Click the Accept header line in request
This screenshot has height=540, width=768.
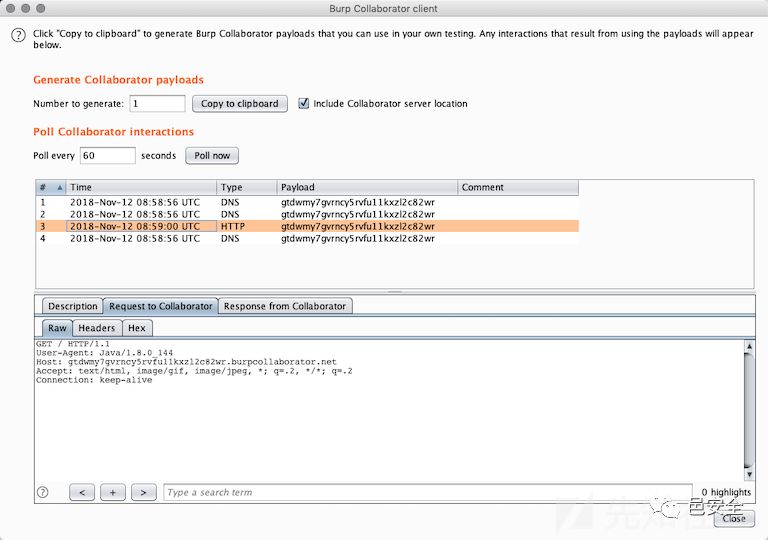click(x=194, y=371)
